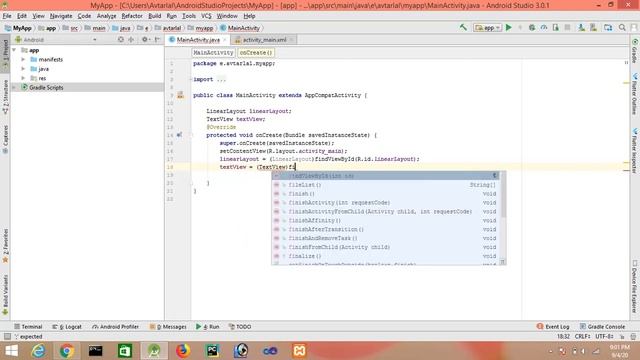This screenshot has width=640, height=360.
Task: Select Gradle Scripts in project tree
Action: (46, 87)
